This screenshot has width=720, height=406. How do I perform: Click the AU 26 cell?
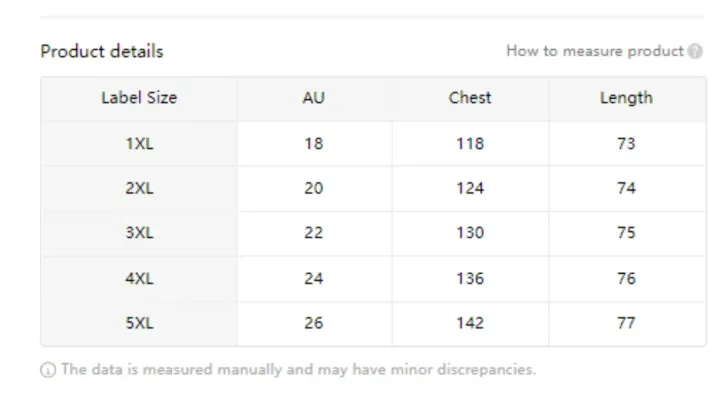pyautogui.click(x=314, y=323)
